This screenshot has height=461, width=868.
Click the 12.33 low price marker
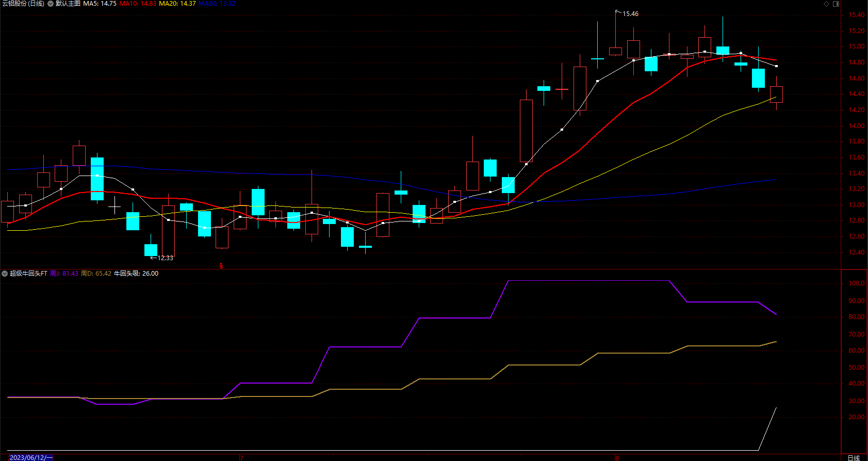pos(165,258)
